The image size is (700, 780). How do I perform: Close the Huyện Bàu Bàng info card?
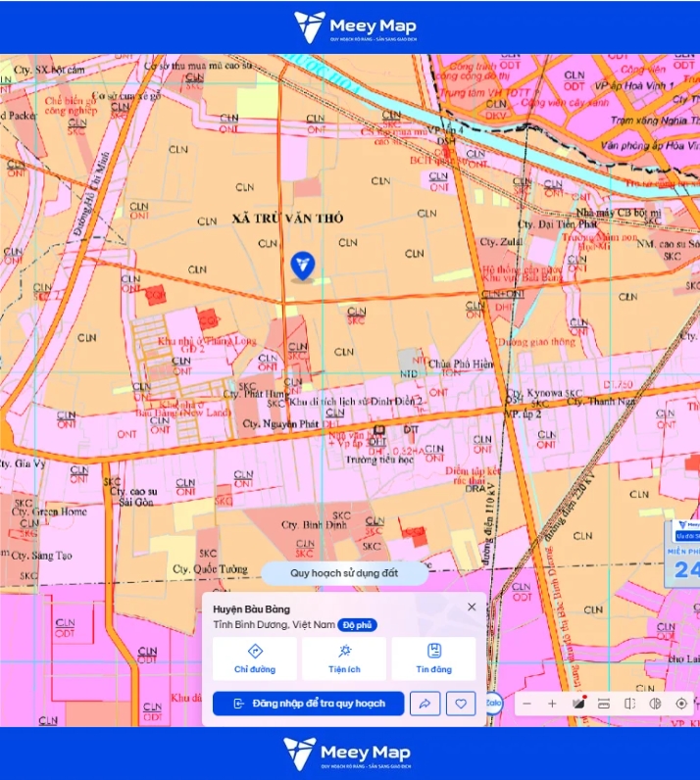click(x=472, y=607)
